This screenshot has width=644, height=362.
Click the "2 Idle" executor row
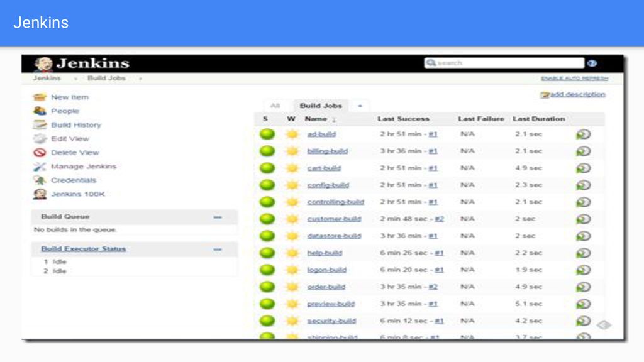(x=55, y=271)
